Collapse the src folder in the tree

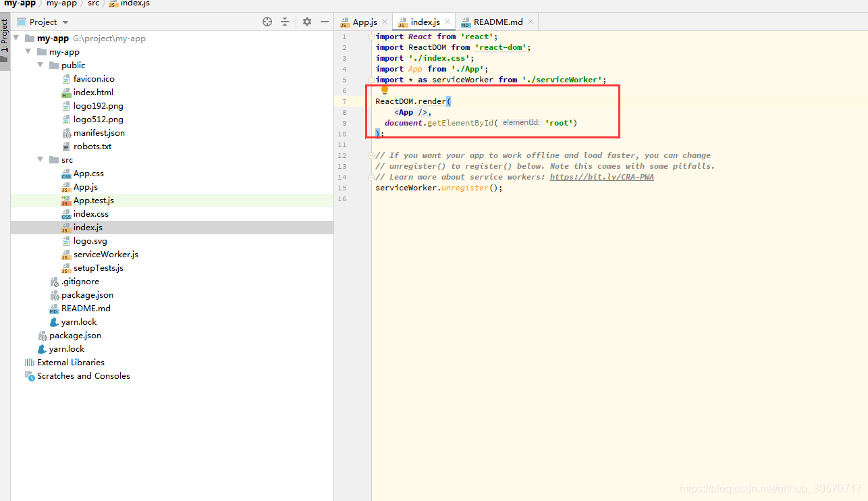coord(38,159)
